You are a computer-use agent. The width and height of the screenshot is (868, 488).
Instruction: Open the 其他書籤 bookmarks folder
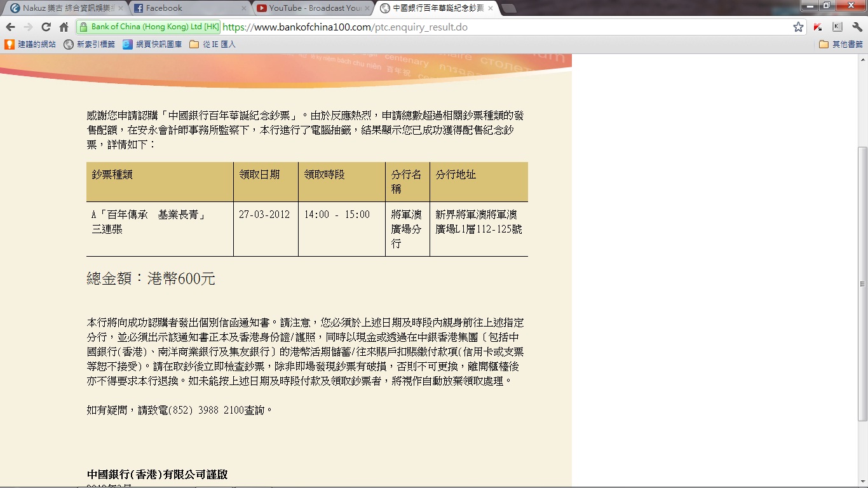pos(841,44)
